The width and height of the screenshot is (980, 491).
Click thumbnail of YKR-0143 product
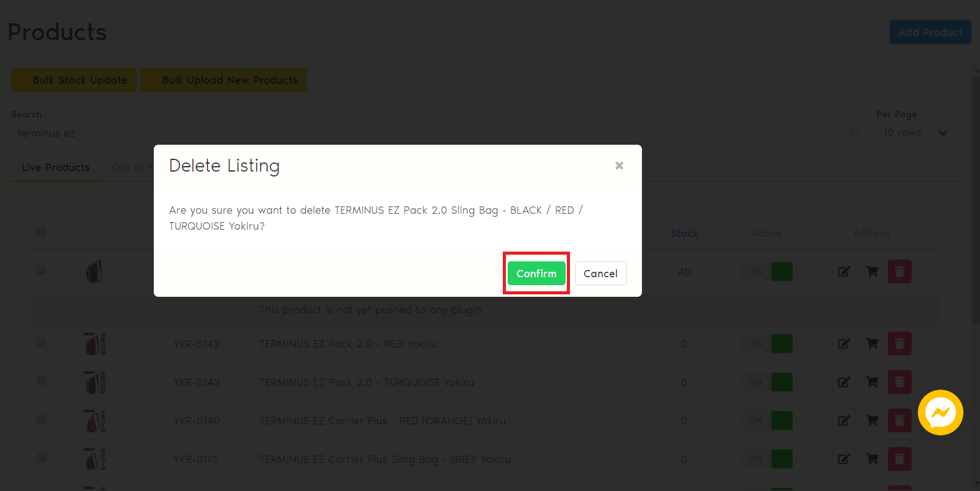point(95,382)
